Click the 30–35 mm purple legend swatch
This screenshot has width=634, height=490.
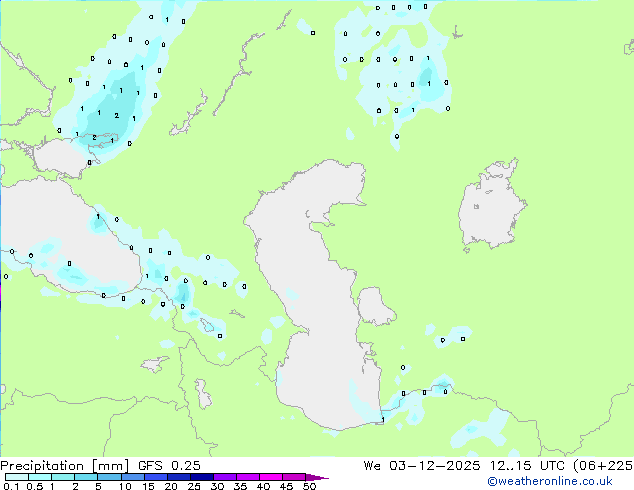pyautogui.click(x=225, y=477)
